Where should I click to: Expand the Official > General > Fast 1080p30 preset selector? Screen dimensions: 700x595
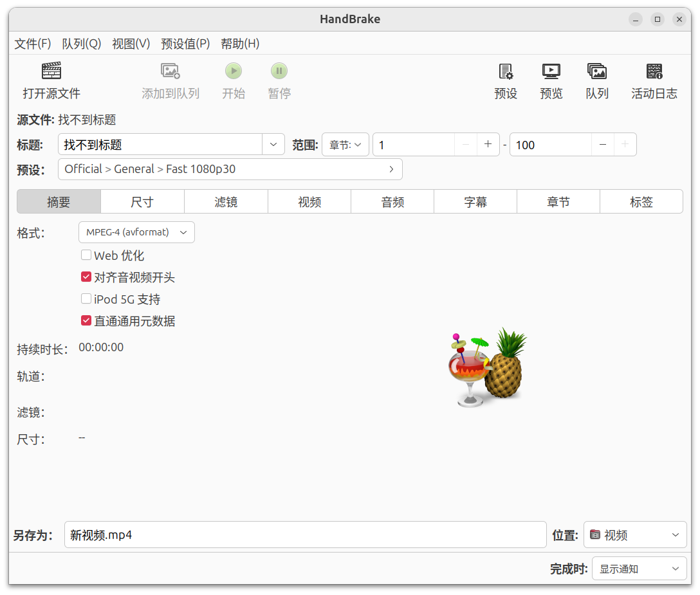tap(230, 169)
